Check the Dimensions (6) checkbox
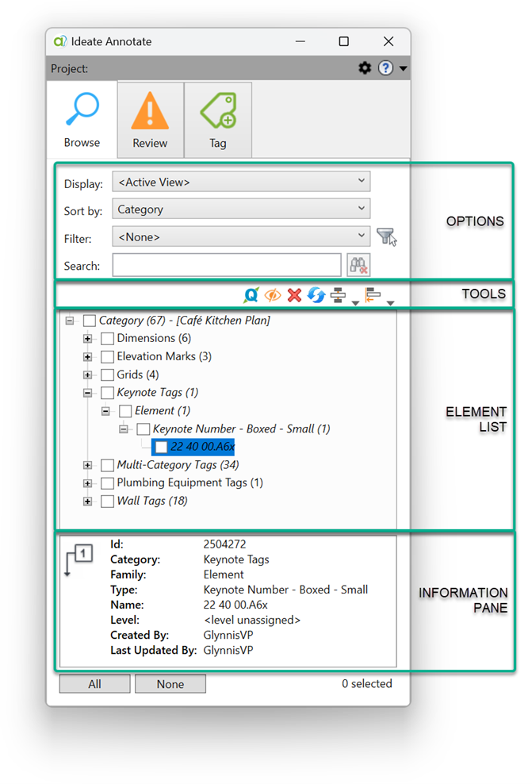This screenshot has width=532, height=784. pyautogui.click(x=107, y=339)
